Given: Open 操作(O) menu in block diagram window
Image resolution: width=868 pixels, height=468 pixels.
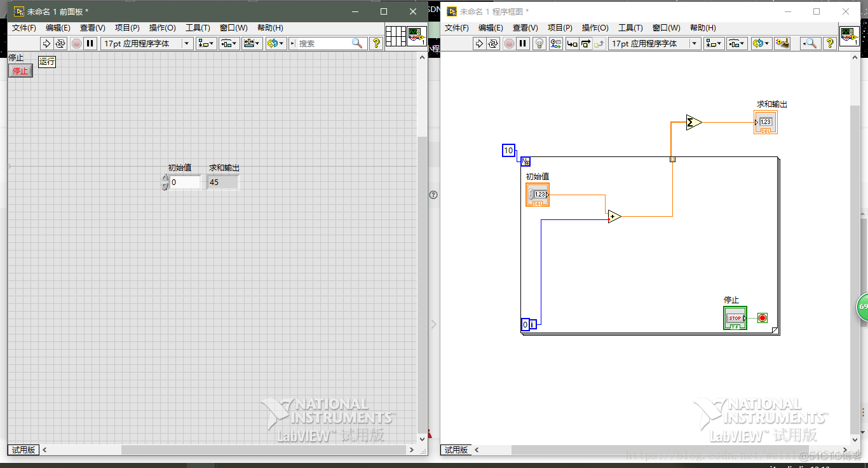Looking at the screenshot, I should coord(595,28).
